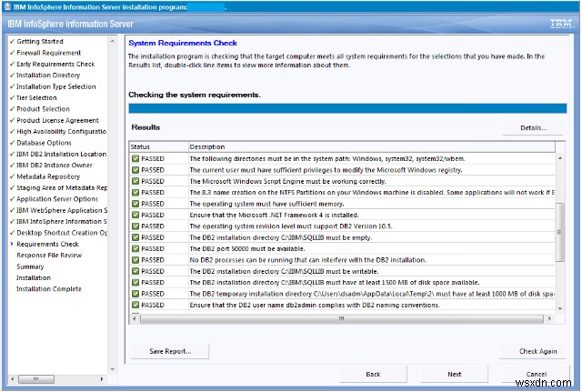Click green check icon for DB2 port 50000 row
The height and width of the screenshot is (392, 582).
point(135,248)
